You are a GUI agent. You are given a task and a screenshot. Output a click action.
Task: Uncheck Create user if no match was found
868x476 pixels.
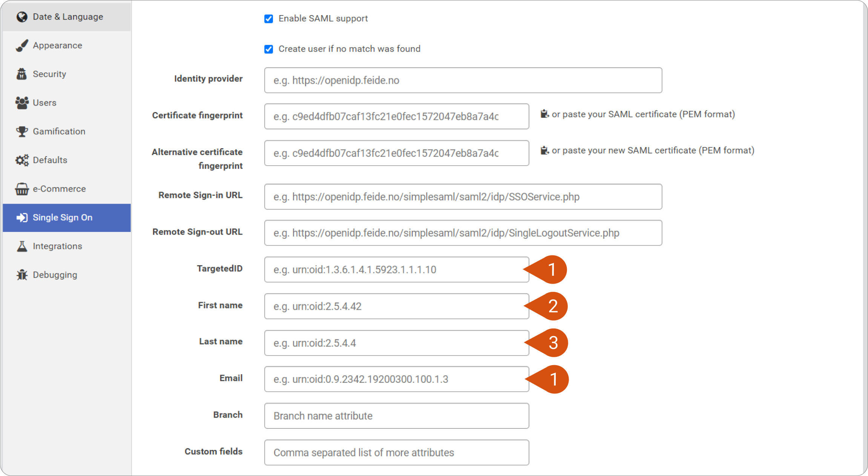(268, 49)
